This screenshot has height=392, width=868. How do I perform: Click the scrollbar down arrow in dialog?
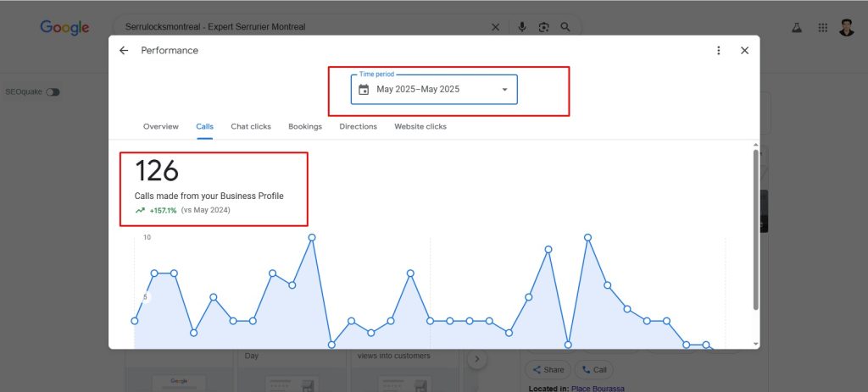[755, 344]
